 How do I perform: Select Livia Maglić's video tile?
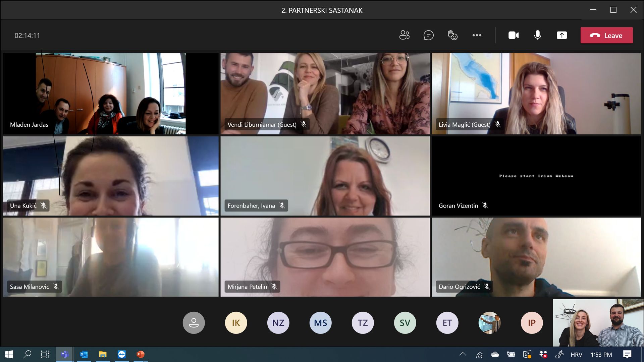[536, 94]
